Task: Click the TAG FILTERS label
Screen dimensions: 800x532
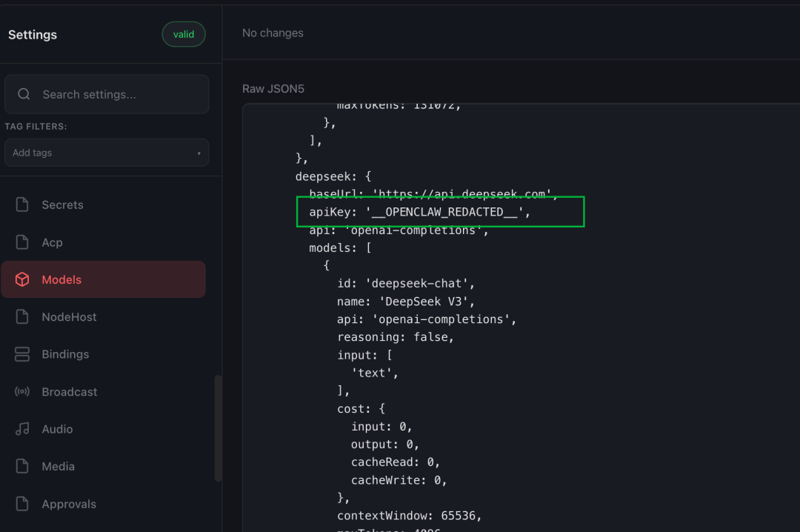Action: (x=36, y=126)
